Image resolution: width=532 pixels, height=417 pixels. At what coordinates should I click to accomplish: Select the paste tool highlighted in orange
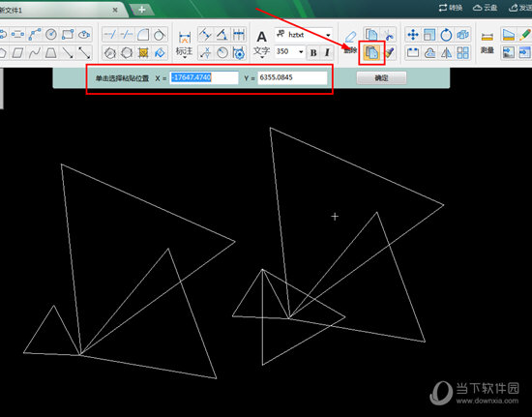click(371, 52)
